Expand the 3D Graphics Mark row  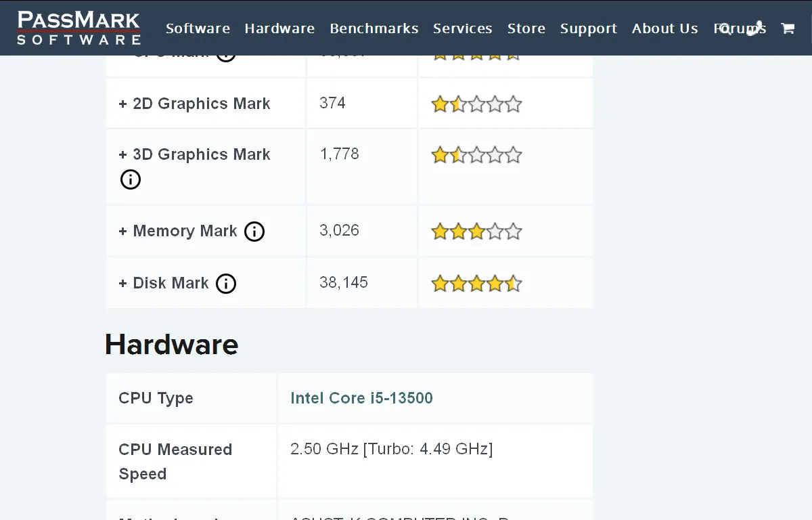[195, 154]
